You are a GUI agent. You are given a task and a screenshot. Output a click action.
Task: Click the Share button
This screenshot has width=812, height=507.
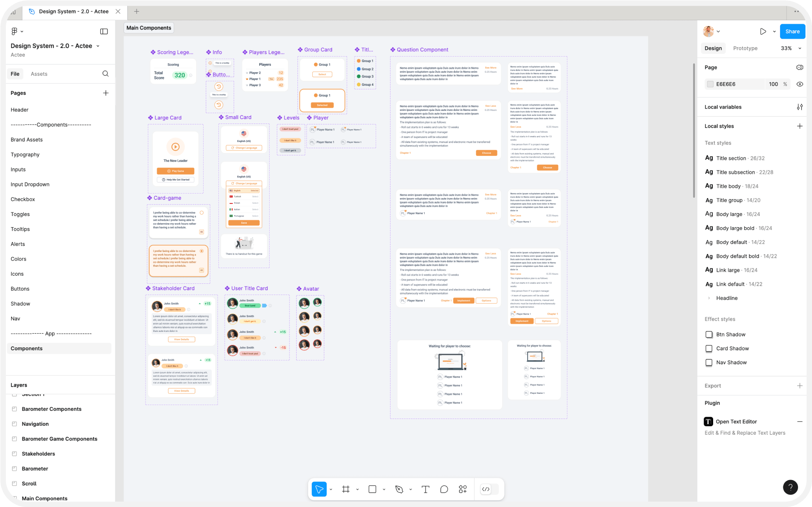[x=793, y=31]
